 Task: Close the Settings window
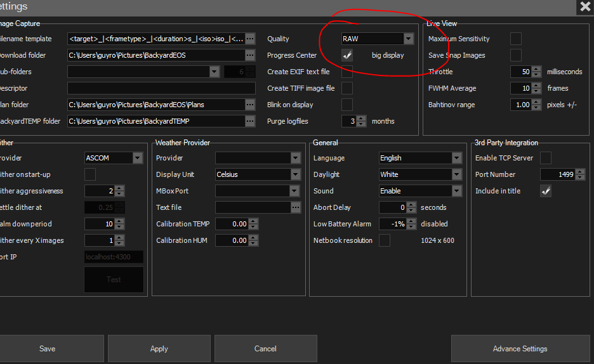(584, 7)
